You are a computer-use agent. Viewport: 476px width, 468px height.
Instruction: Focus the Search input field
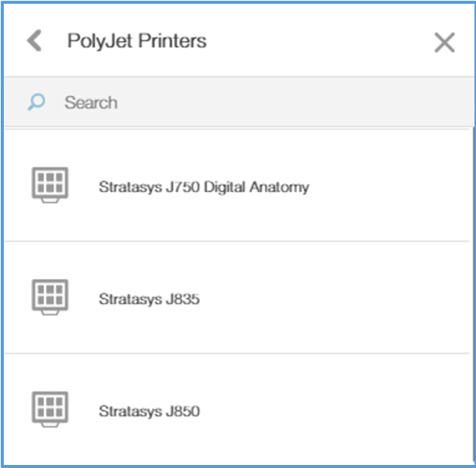[238, 102]
